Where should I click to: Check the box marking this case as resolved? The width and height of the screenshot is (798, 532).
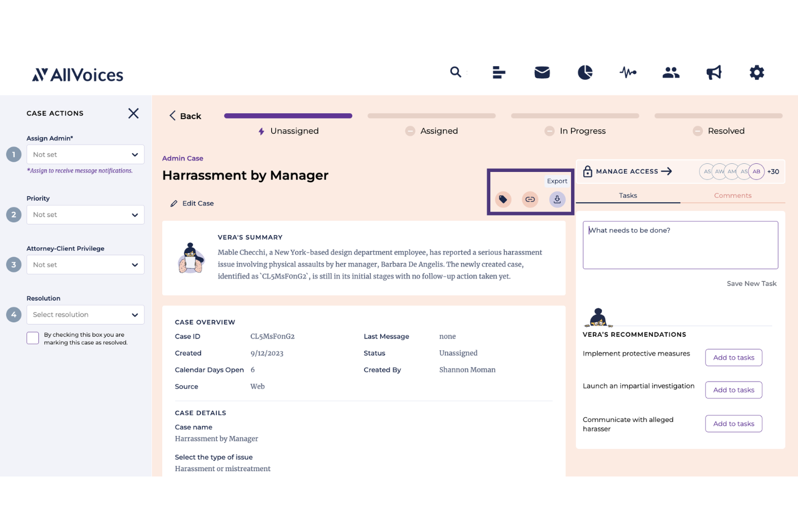pos(32,337)
